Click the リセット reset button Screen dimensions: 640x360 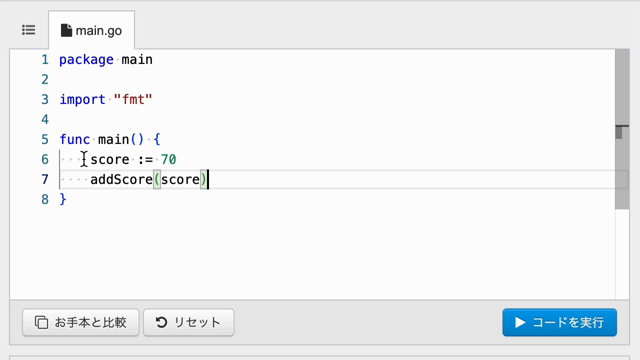pyautogui.click(x=189, y=322)
